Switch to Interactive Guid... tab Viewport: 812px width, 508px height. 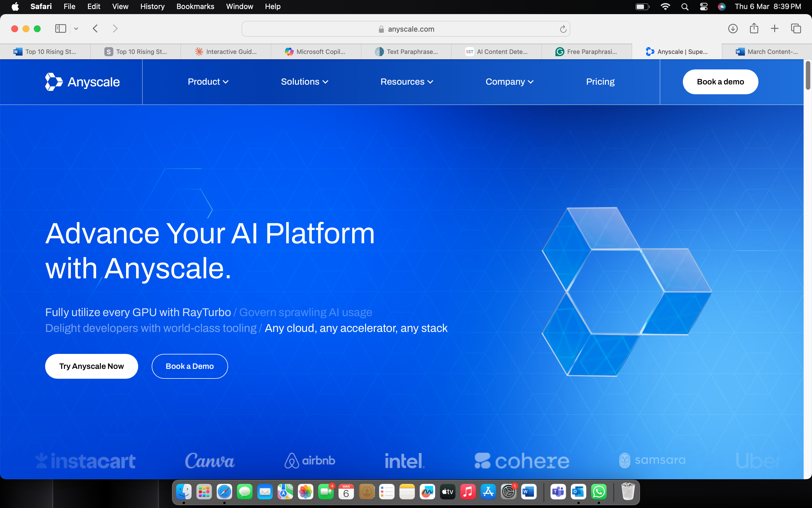[x=226, y=52]
